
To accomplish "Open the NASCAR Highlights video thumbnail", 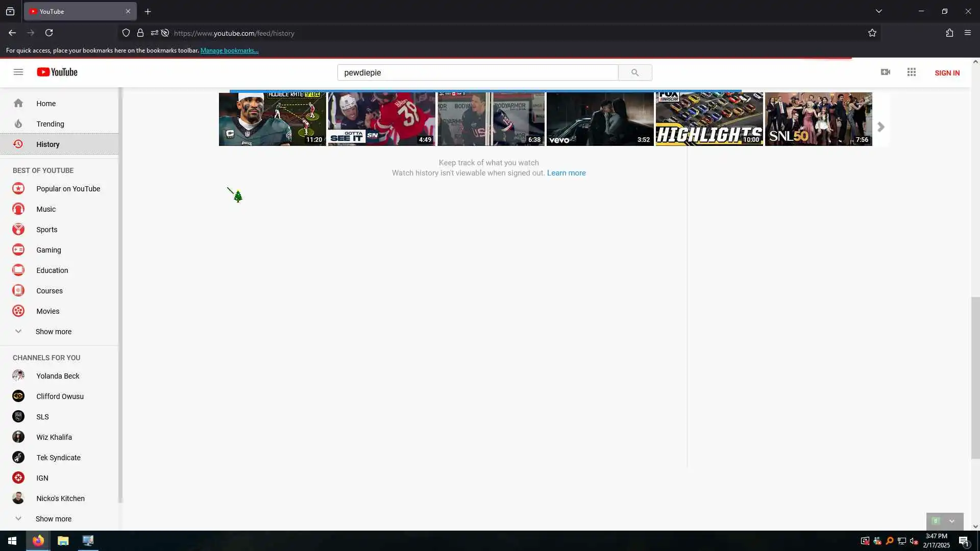I will 709,119.
